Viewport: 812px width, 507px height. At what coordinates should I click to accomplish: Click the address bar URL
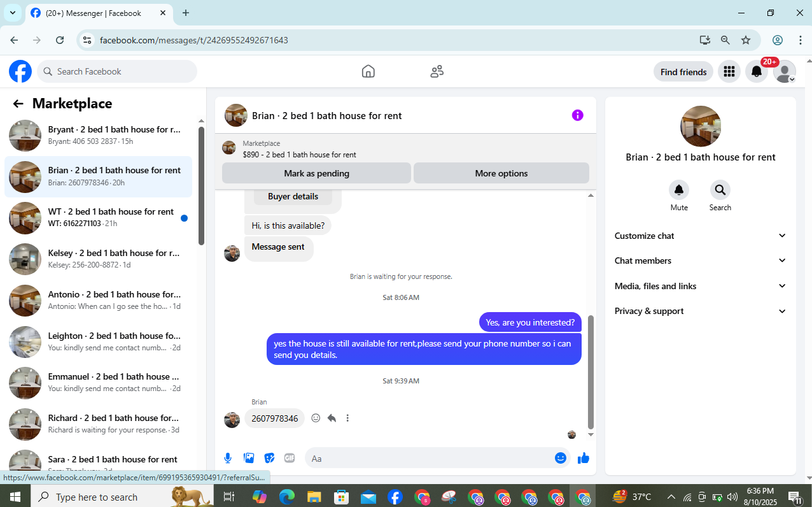(194, 40)
